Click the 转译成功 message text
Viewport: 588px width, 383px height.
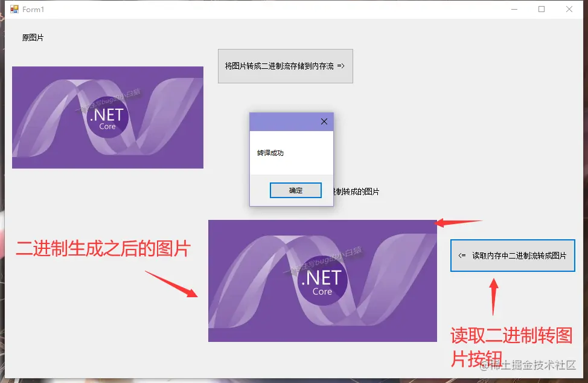click(270, 153)
